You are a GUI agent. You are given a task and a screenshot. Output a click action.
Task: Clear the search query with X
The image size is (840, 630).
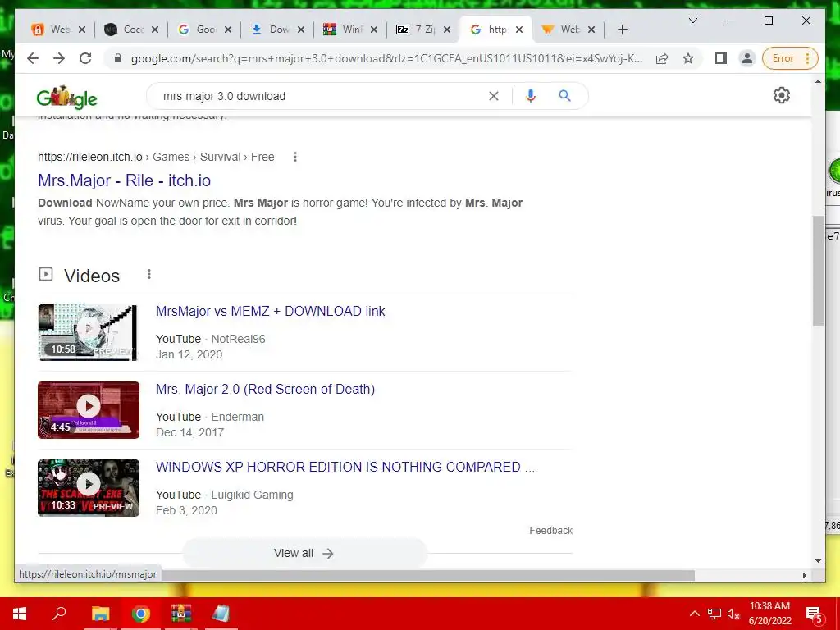[493, 96]
